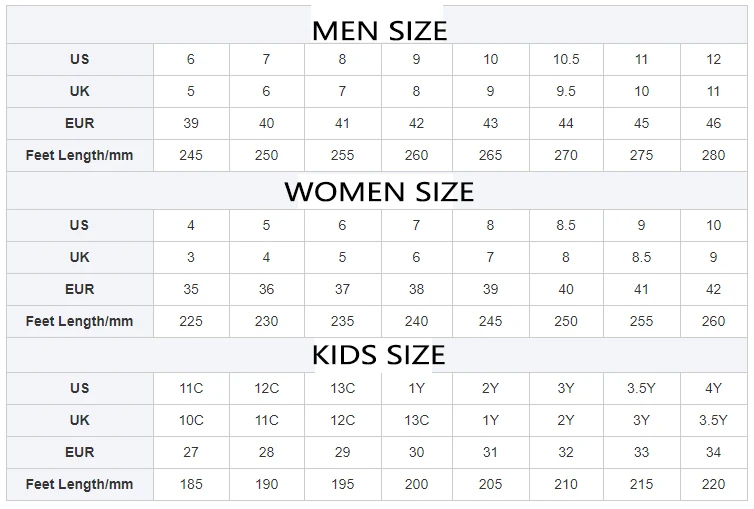
Task: Select the 200 mm feet length cell
Action: 416,484
